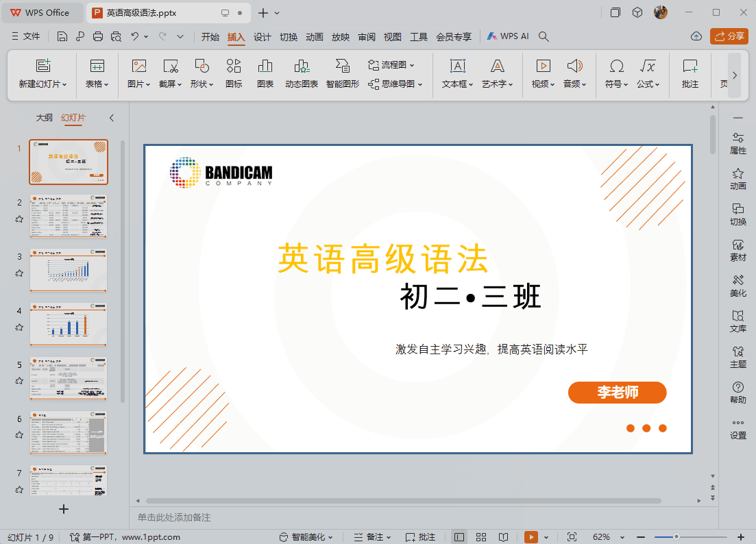The width and height of the screenshot is (756, 544).
Task: Open the slideshow play button in status bar
Action: pyautogui.click(x=531, y=536)
